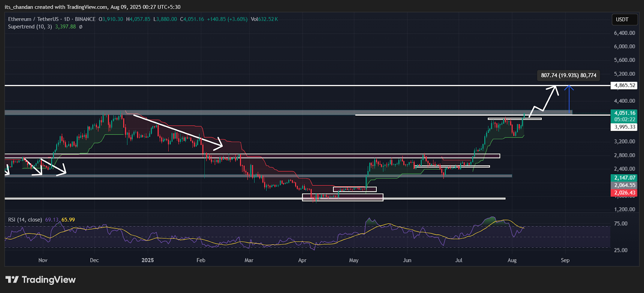The width and height of the screenshot is (644, 293).
Task: Click the 2025 label on time axis
Action: coord(148,260)
